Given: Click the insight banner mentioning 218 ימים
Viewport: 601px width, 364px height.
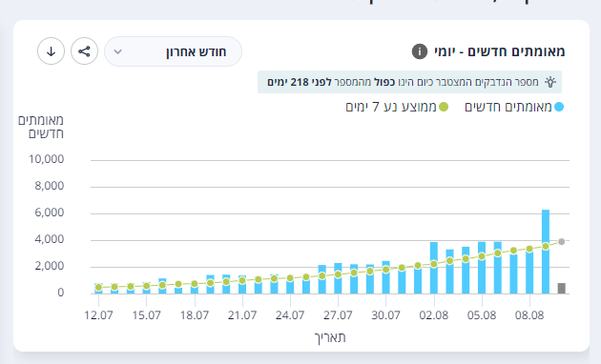Looking at the screenshot, I should [x=410, y=82].
